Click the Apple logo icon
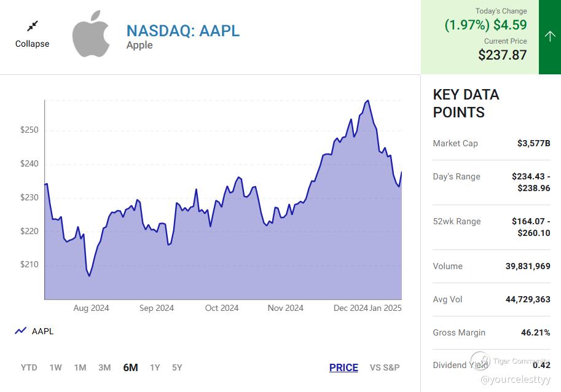 90,34
